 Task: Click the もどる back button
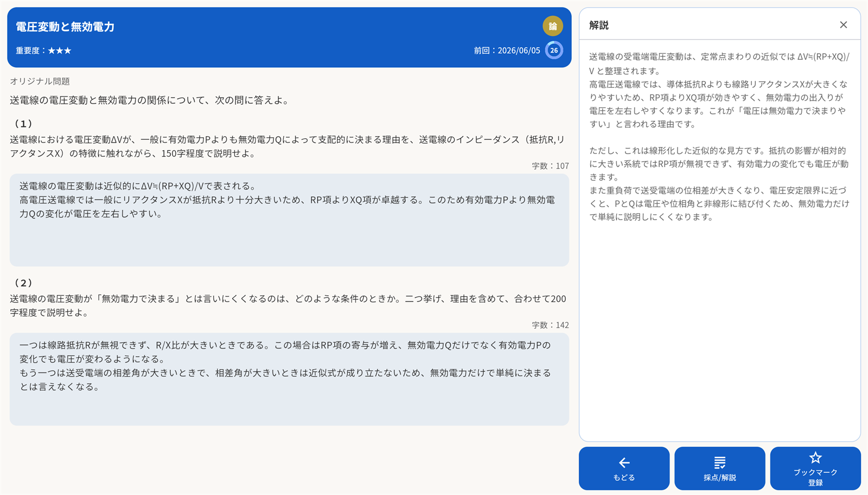point(624,468)
